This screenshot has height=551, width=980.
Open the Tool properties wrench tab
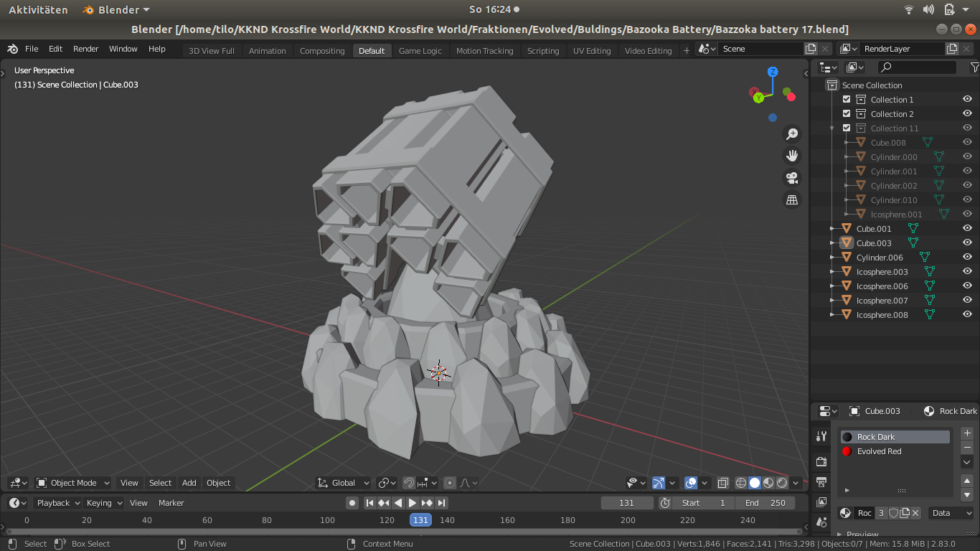tap(822, 436)
